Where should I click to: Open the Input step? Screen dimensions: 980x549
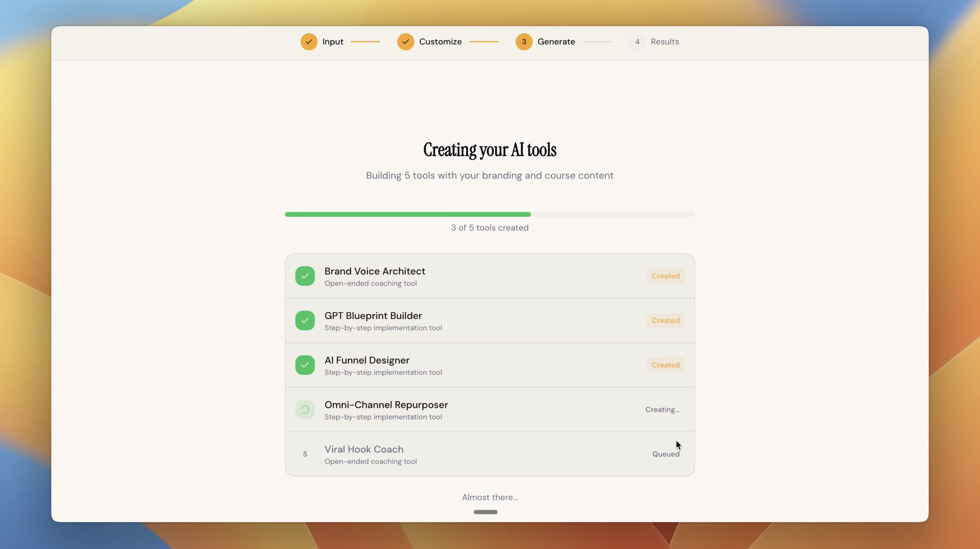point(333,42)
